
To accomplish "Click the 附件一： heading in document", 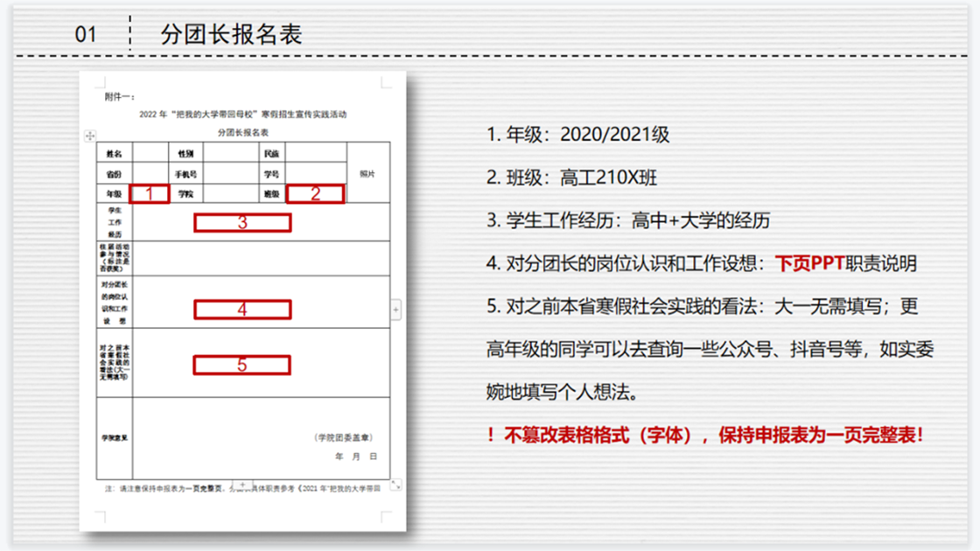I will pyautogui.click(x=119, y=96).
